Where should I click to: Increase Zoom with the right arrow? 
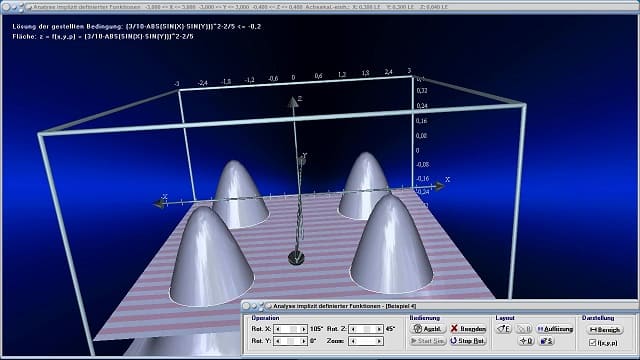tap(379, 341)
